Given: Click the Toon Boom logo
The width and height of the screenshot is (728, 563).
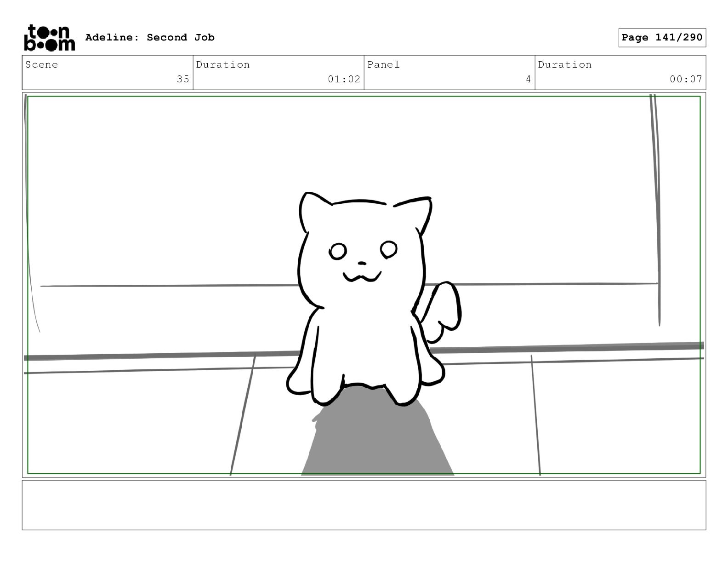Looking at the screenshot, I should coord(49,38).
